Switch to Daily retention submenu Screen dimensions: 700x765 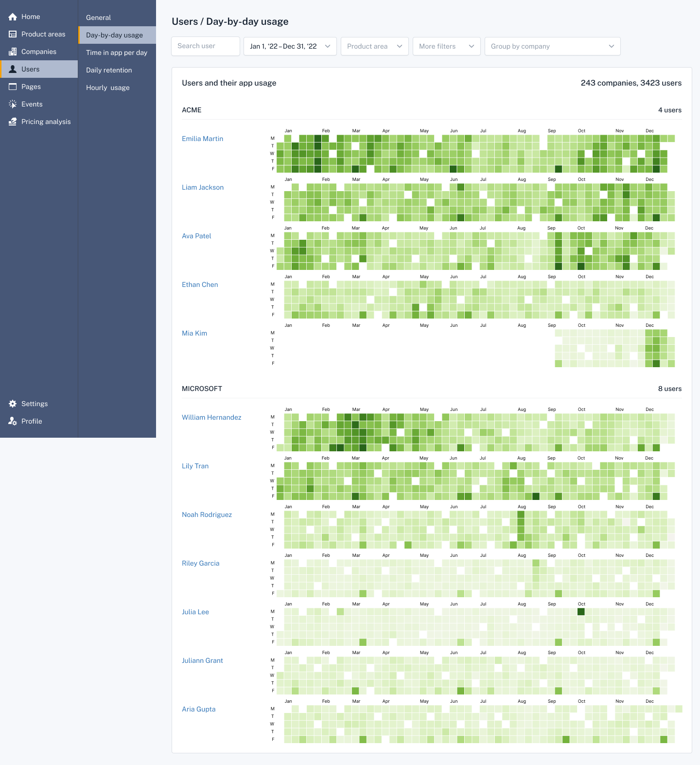tap(109, 71)
